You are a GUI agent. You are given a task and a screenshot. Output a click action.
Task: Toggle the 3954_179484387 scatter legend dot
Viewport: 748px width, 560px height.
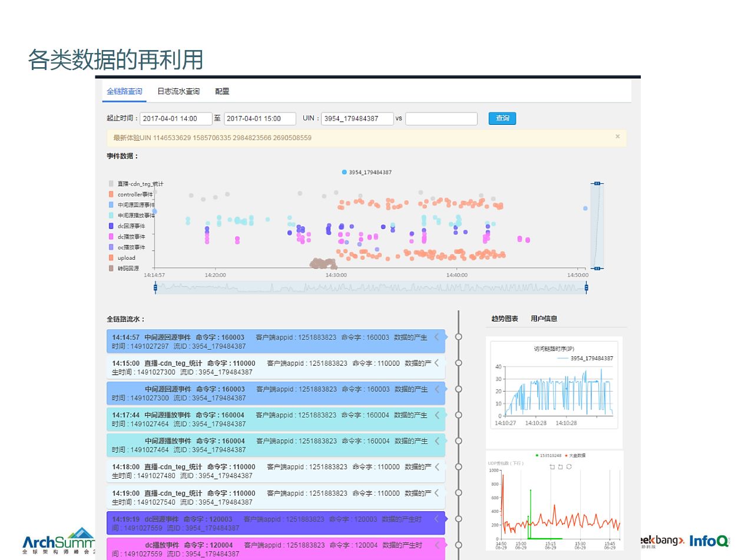pyautogui.click(x=345, y=173)
